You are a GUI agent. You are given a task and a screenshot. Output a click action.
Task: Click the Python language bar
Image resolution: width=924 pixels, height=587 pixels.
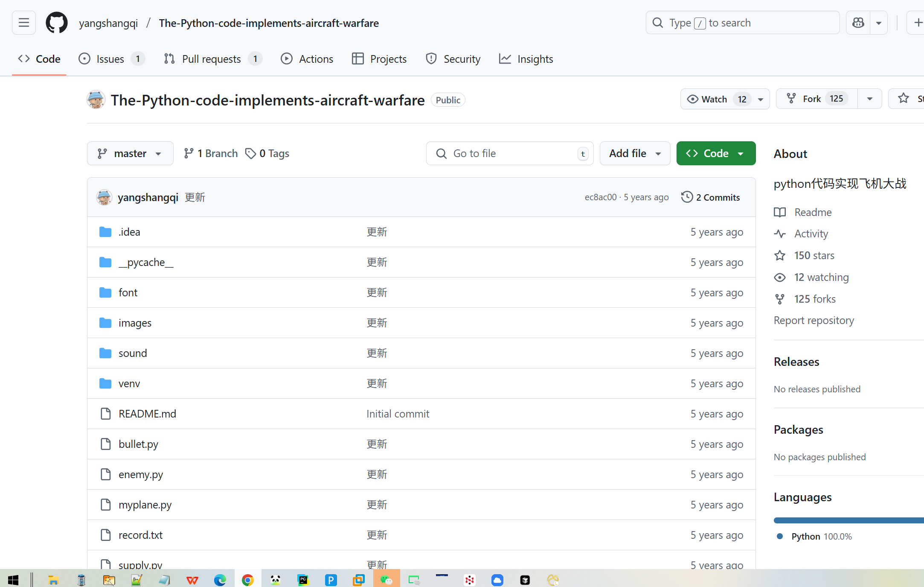848,520
